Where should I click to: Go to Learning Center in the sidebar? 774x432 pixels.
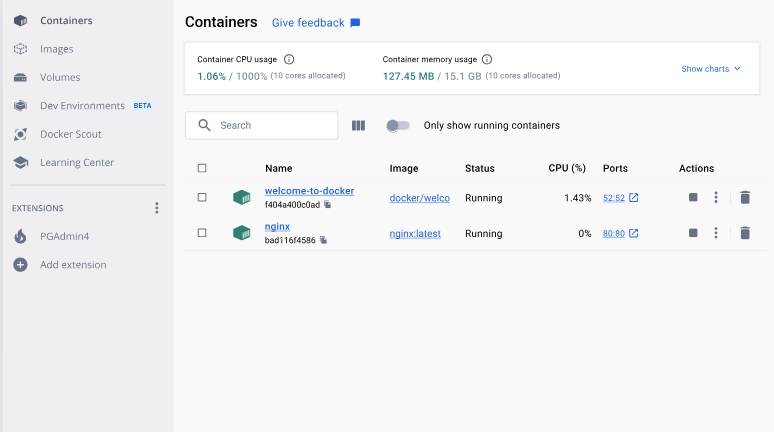tap(77, 162)
